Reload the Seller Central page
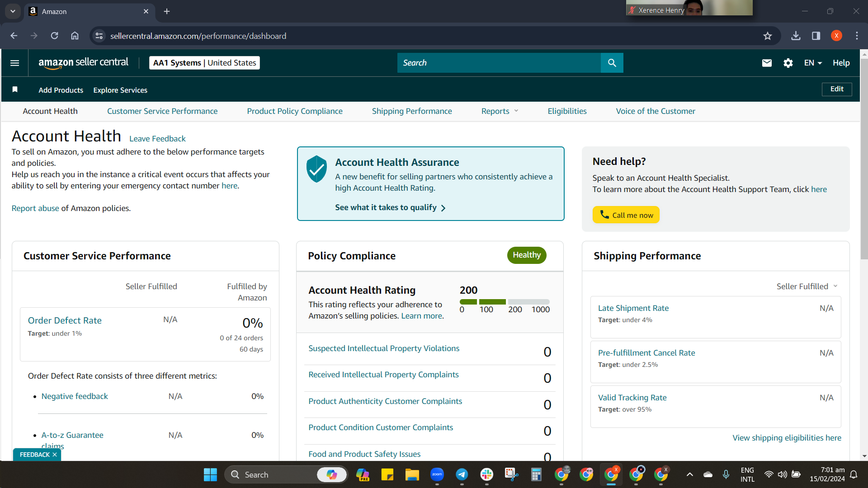 pyautogui.click(x=54, y=36)
